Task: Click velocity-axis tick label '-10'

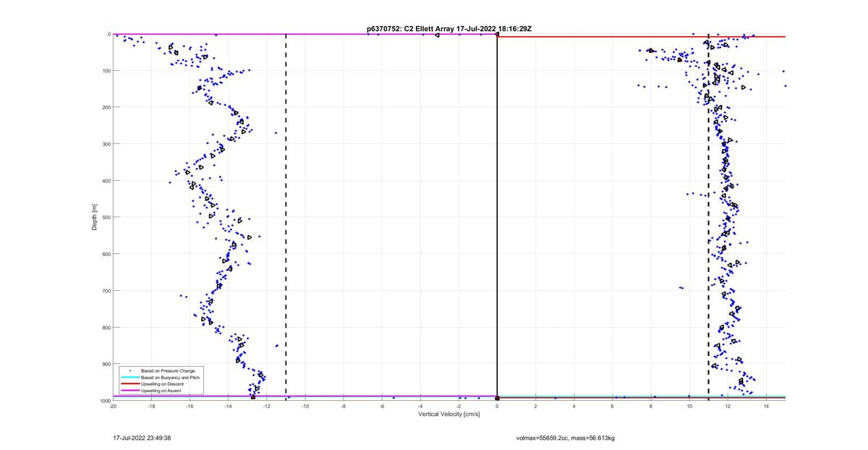Action: point(305,407)
